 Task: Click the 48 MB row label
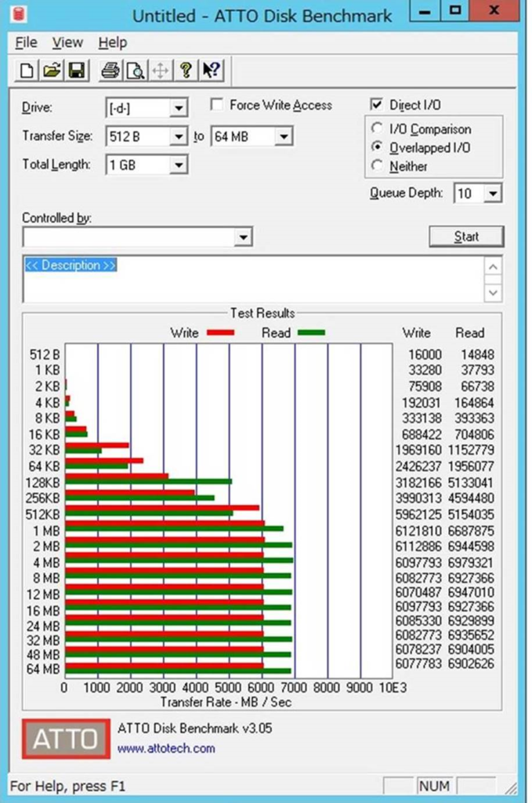43,655
